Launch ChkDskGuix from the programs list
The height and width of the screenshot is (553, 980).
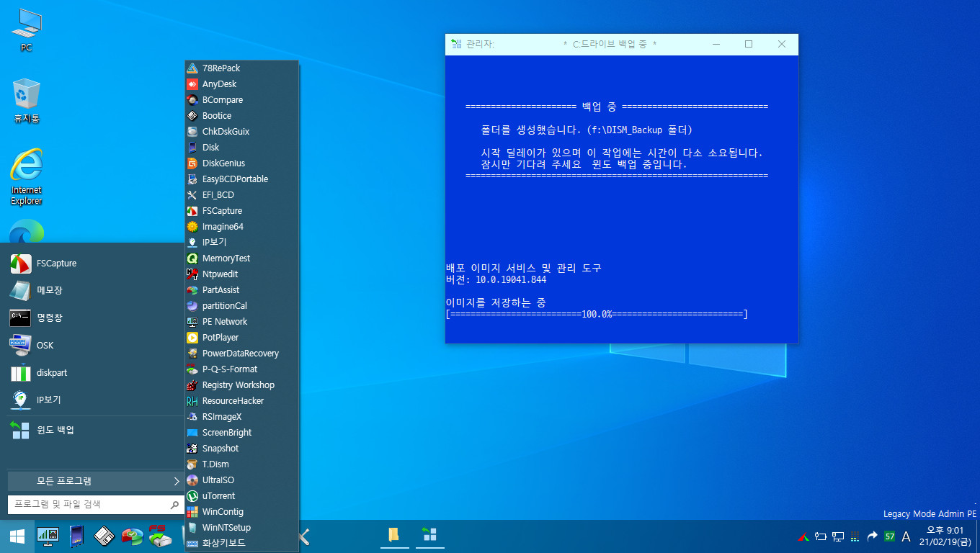pos(241,131)
